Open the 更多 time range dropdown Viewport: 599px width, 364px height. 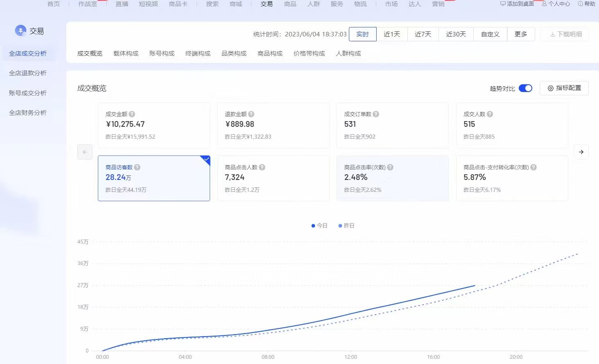(x=521, y=34)
